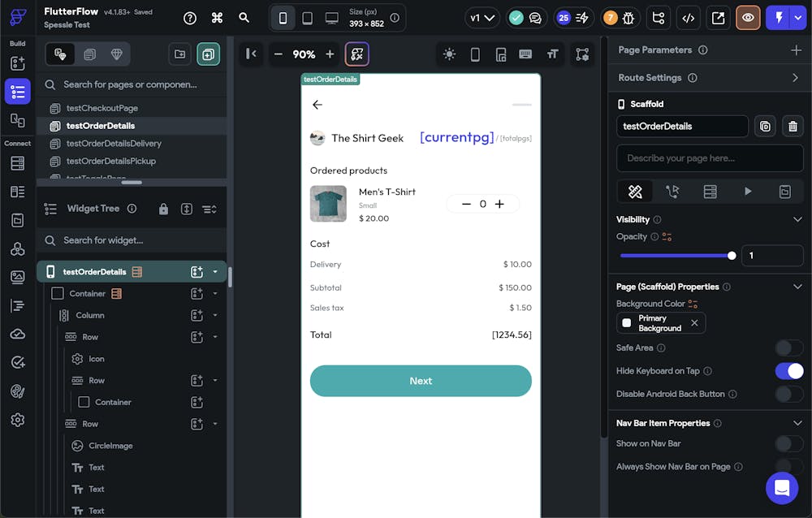This screenshot has height=518, width=812.
Task: Enable Show on Nav Bar switch
Action: click(788, 443)
